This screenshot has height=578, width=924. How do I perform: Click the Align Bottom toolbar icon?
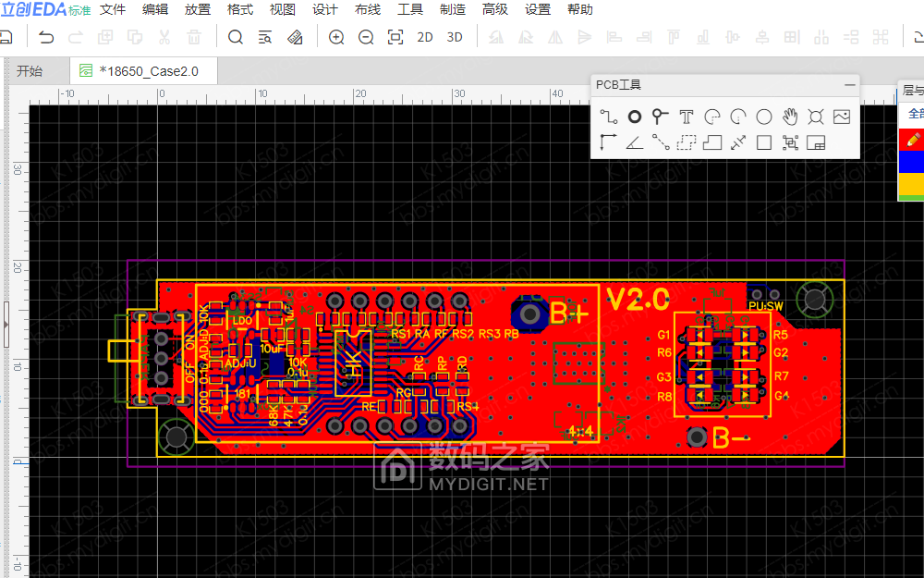703,37
